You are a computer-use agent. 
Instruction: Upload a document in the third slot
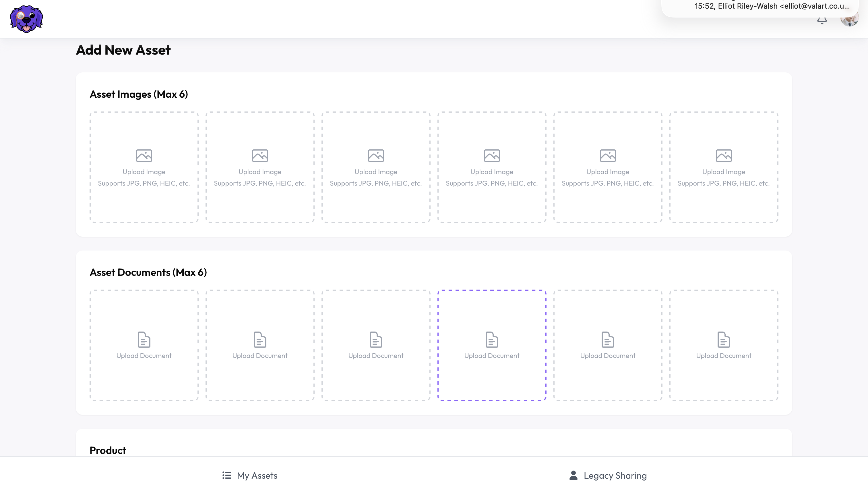[x=375, y=345]
